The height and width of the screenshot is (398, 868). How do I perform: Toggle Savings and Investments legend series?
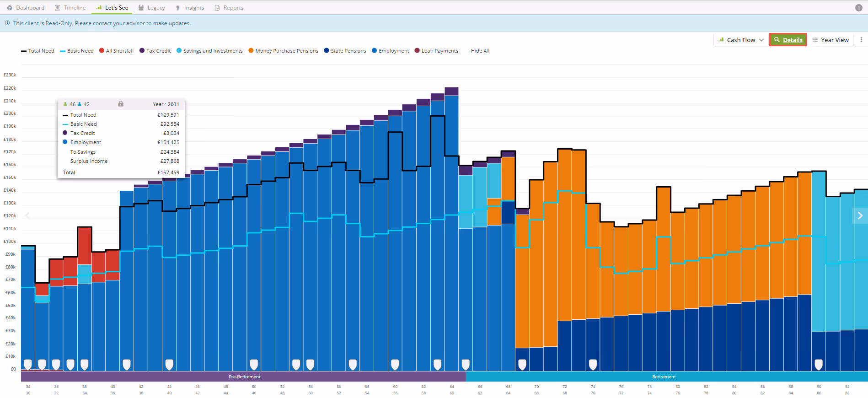pyautogui.click(x=209, y=51)
